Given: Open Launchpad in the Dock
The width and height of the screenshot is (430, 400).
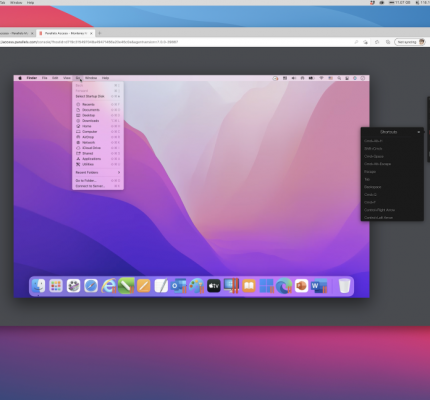Looking at the screenshot, I should click(x=56, y=286).
